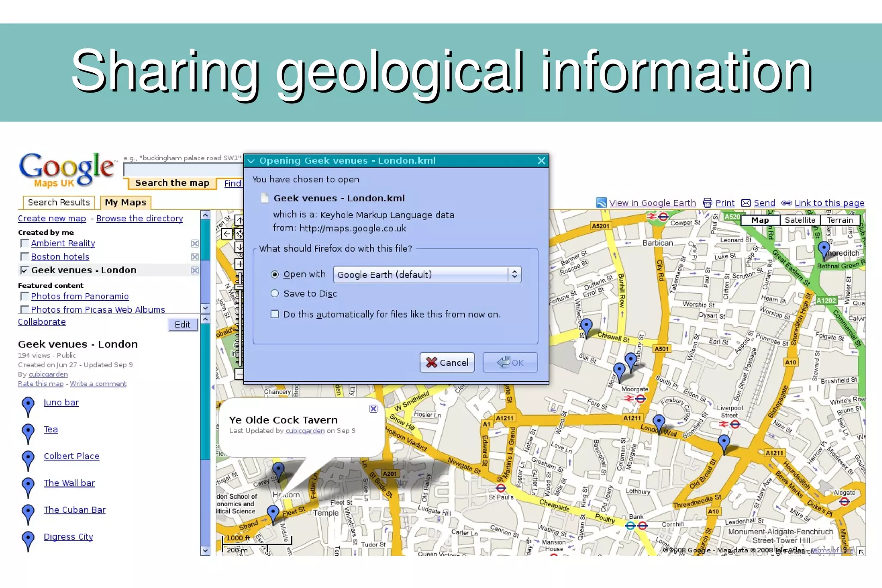Collapse the side panel with the arrow
Screen dimensions: 882x588
pyautogui.click(x=213, y=387)
